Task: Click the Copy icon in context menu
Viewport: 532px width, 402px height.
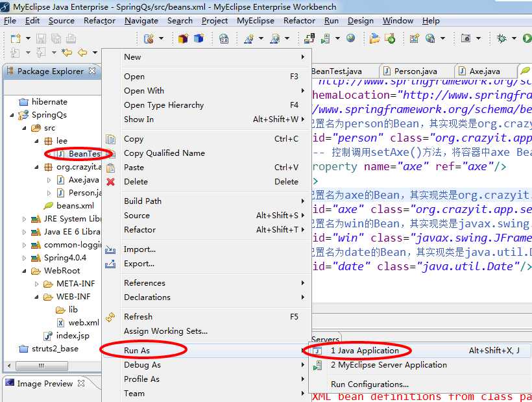Action: click(110, 139)
